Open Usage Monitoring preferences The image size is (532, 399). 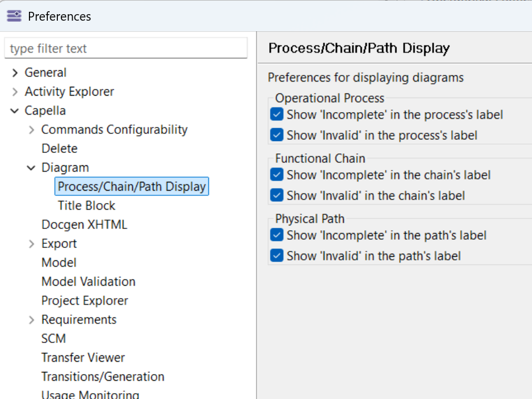click(x=90, y=394)
